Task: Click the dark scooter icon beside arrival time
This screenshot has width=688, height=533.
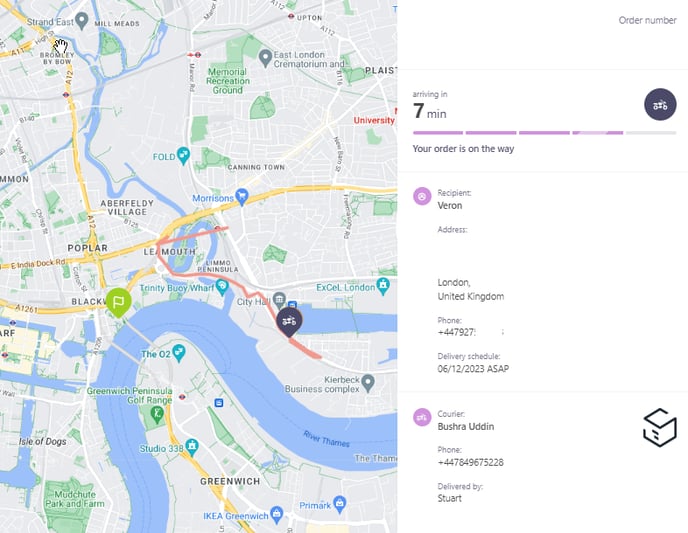Action: pyautogui.click(x=660, y=105)
